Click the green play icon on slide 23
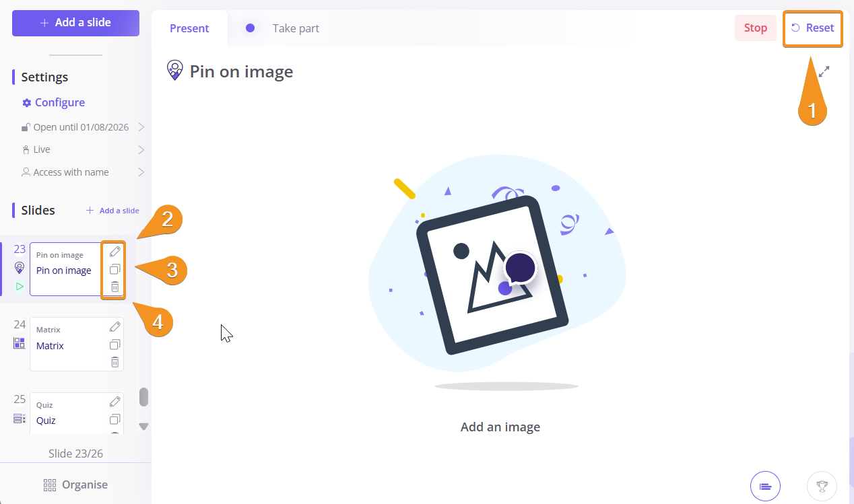This screenshot has width=854, height=504. (x=20, y=287)
